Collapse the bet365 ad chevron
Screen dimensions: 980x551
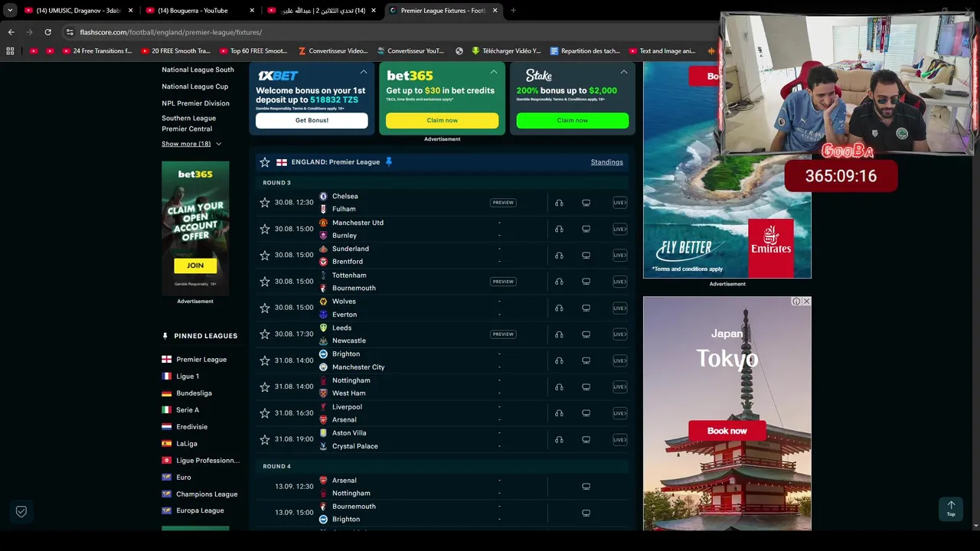click(494, 72)
